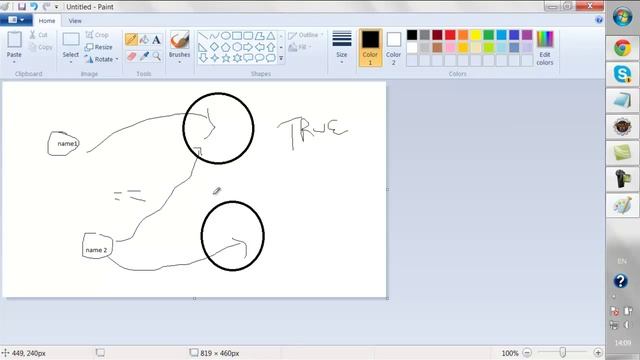Choose the purple color swatch
This screenshot has height=360, width=640.
click(527, 35)
